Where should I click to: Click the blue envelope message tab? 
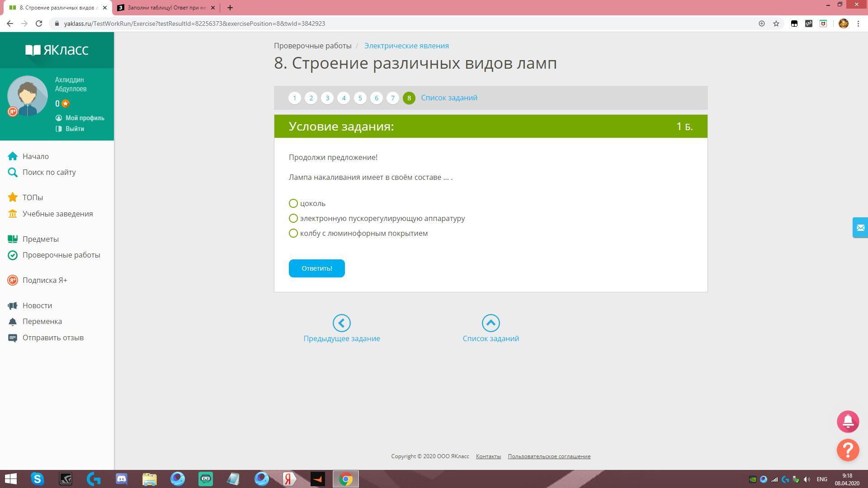tap(860, 228)
